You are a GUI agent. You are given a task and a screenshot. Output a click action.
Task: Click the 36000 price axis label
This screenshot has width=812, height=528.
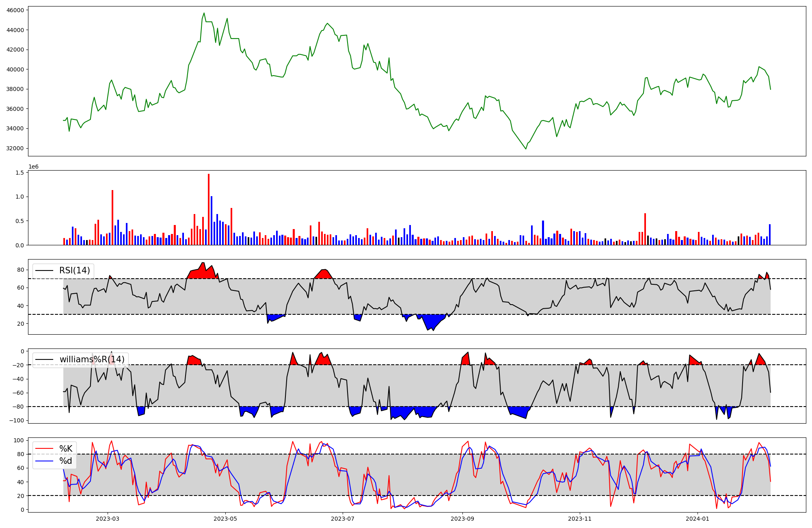[15, 109]
